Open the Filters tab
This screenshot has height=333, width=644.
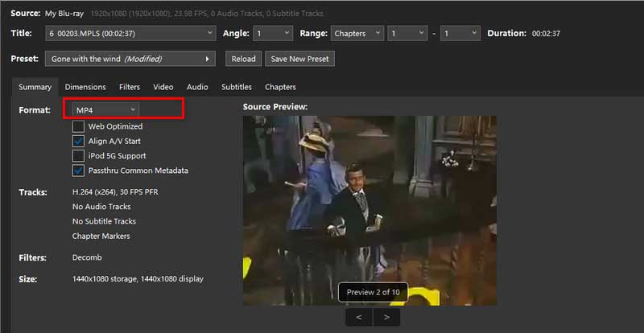(130, 87)
